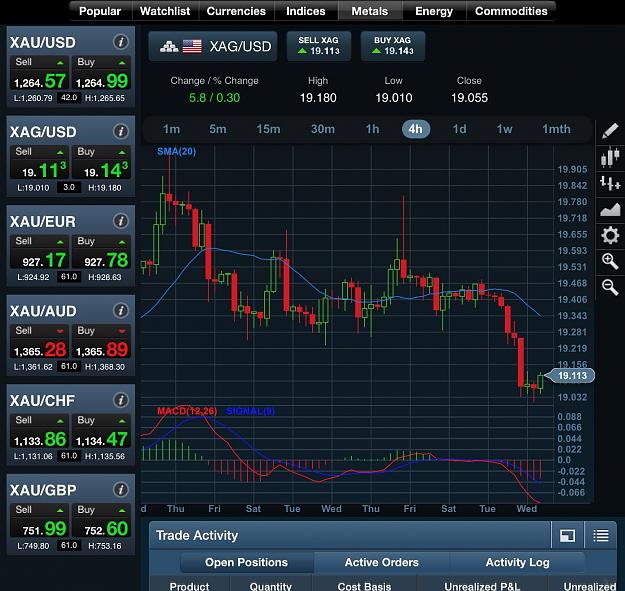
Task: Zoom in on the chart
Action: click(610, 261)
